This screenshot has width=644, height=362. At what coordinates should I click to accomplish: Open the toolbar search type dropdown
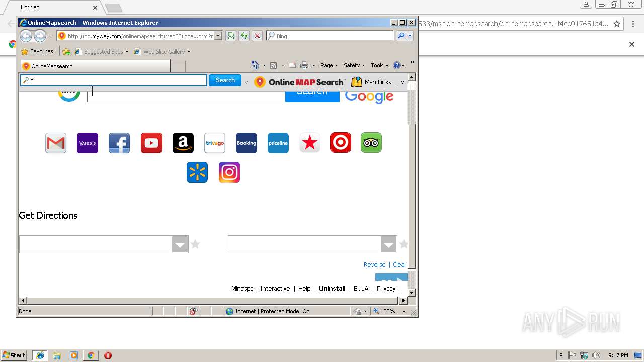click(28, 80)
